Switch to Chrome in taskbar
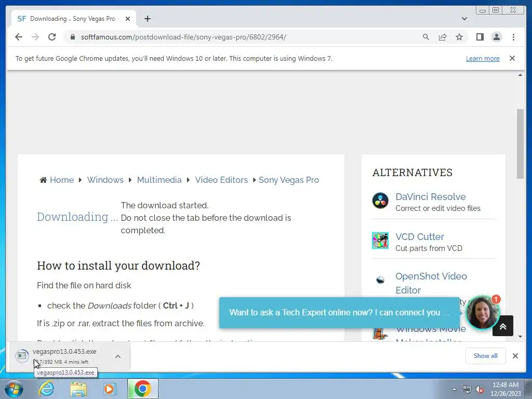 click(142, 389)
